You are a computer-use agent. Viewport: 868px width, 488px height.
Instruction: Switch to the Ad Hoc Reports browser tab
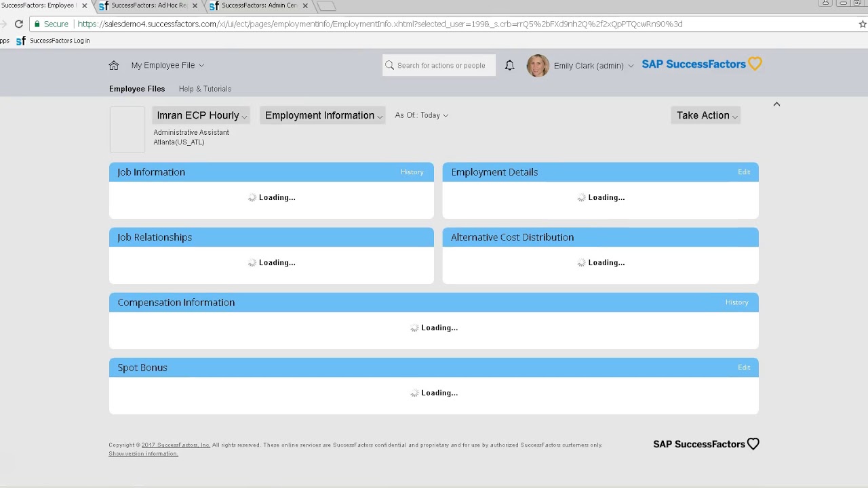click(x=149, y=5)
